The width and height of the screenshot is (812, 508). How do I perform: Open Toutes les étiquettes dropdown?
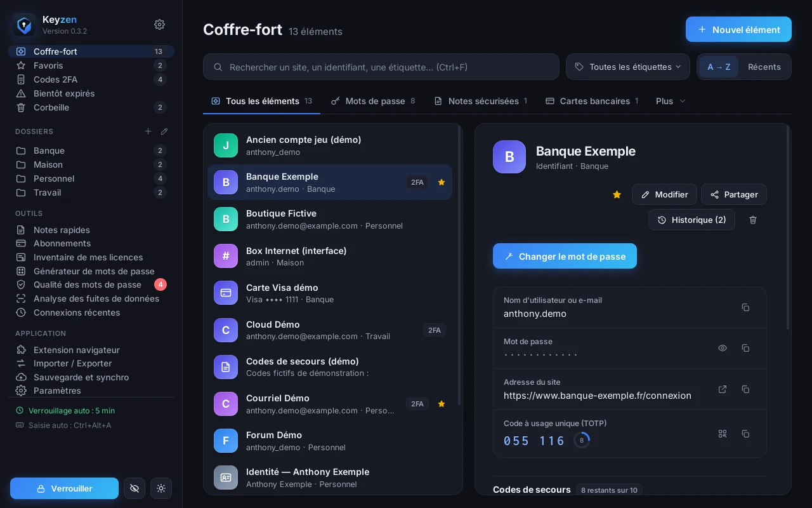(628, 67)
